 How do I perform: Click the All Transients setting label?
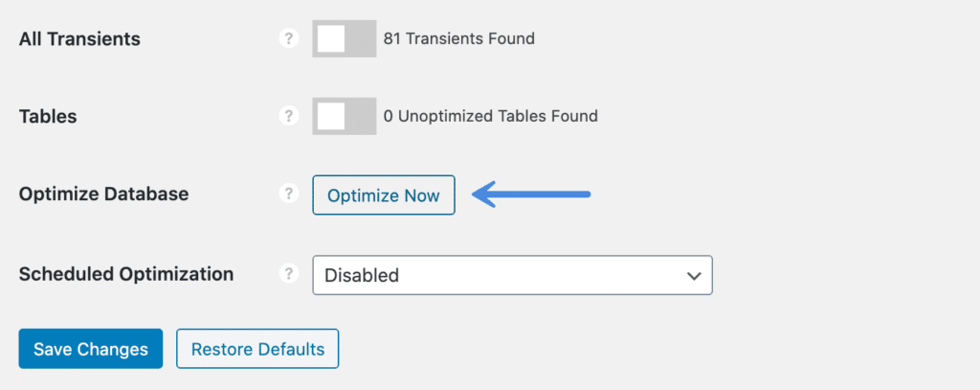tap(79, 39)
